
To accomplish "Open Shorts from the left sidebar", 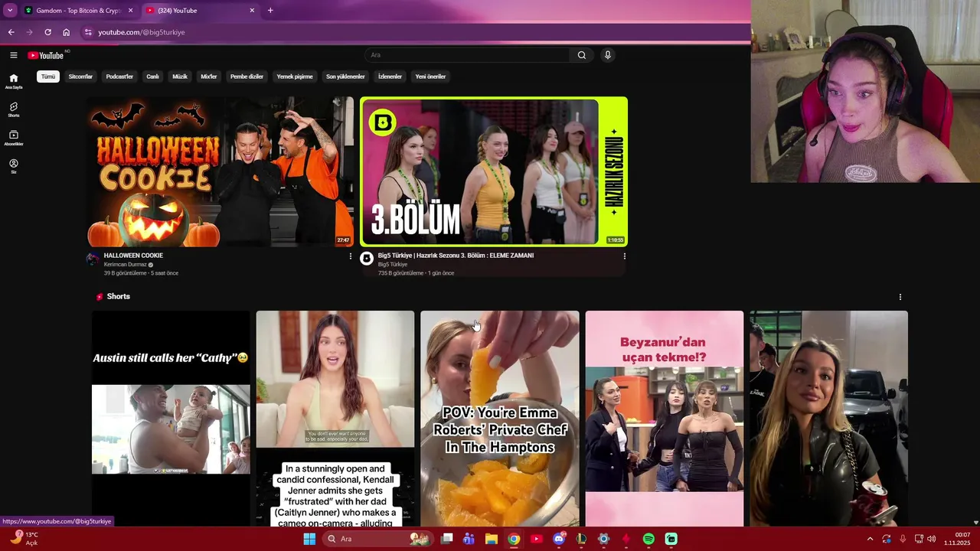I will [x=13, y=109].
